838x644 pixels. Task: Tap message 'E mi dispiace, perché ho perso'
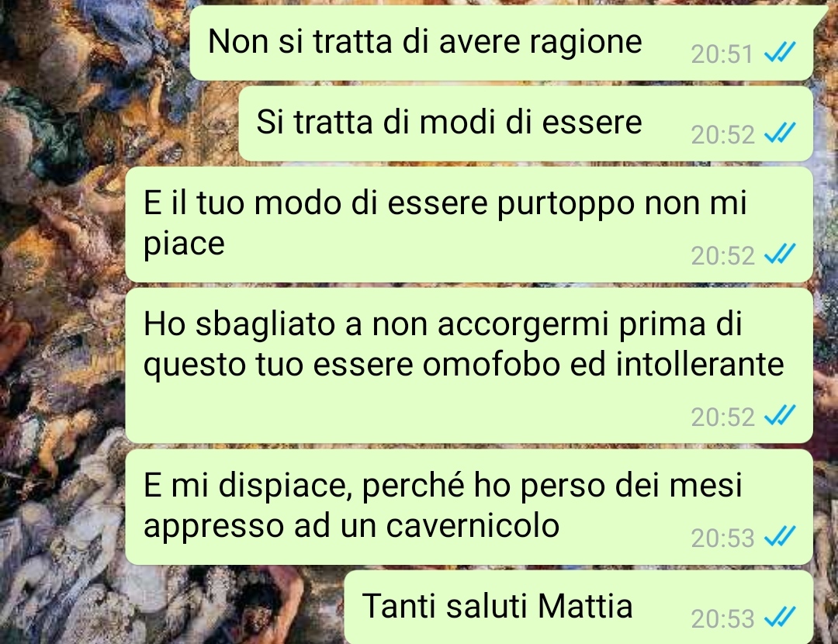[469, 507]
